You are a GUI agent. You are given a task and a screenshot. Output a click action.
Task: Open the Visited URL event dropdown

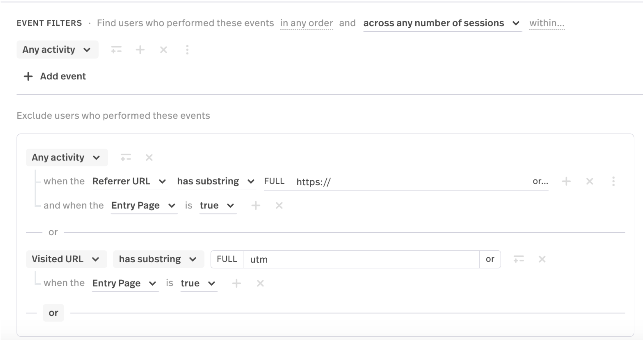click(66, 259)
